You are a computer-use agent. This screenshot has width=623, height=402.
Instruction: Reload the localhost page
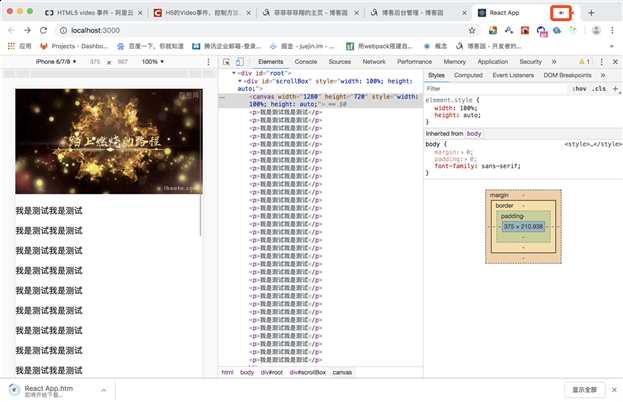(x=43, y=30)
